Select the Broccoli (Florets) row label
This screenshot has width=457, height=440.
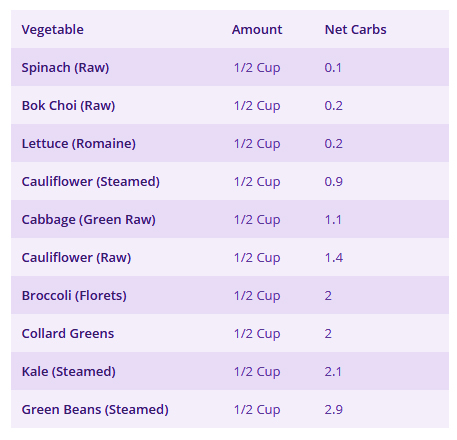[74, 296]
